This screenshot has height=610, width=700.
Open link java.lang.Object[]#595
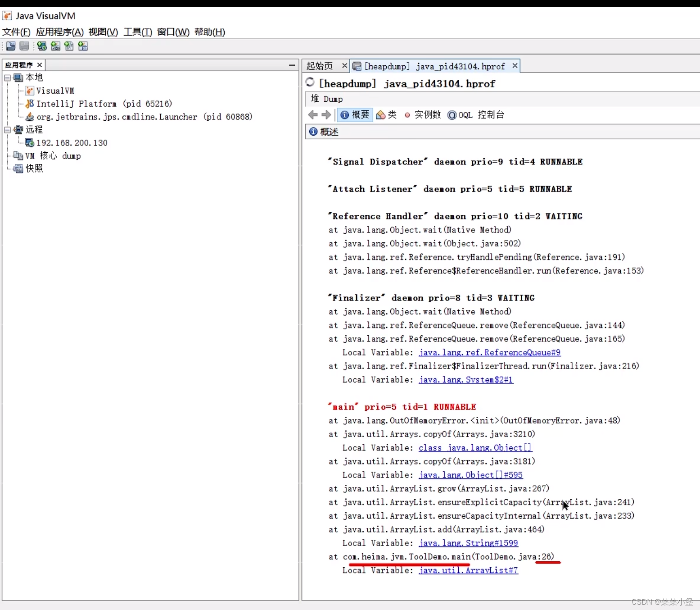pyautogui.click(x=470, y=475)
